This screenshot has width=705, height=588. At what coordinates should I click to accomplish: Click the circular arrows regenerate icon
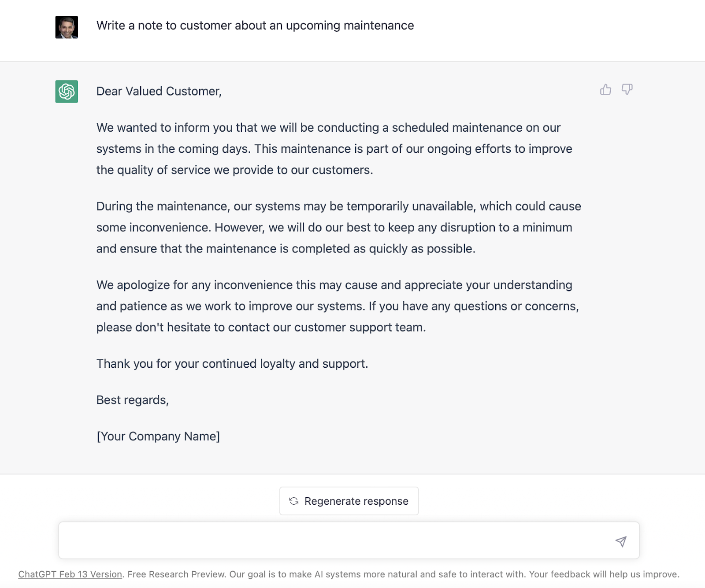294,501
